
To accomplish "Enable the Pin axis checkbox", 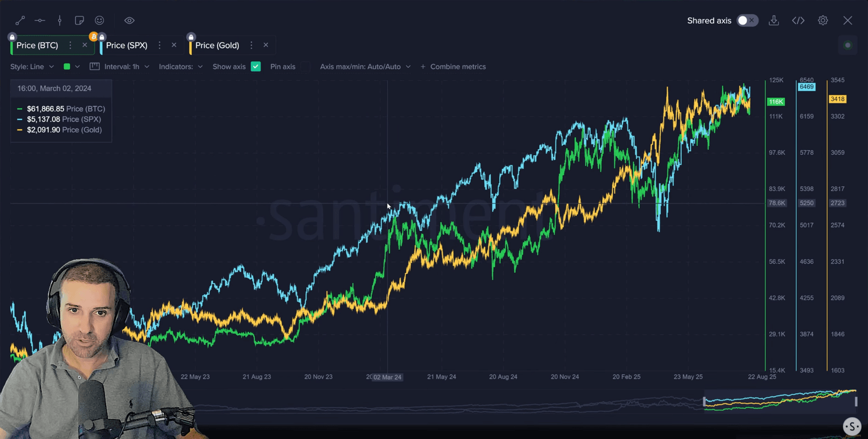I will 283,67.
